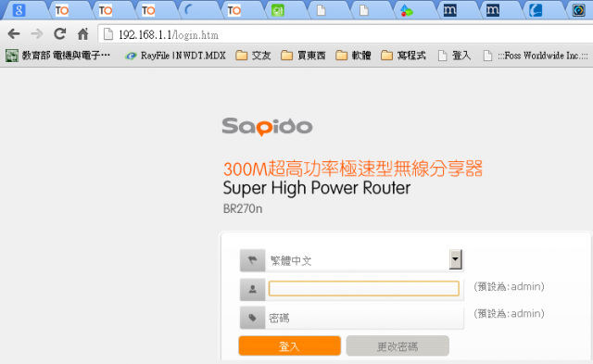The height and width of the screenshot is (364, 593).
Task: Expand the 交友 bookmark folder
Action: tap(253, 56)
